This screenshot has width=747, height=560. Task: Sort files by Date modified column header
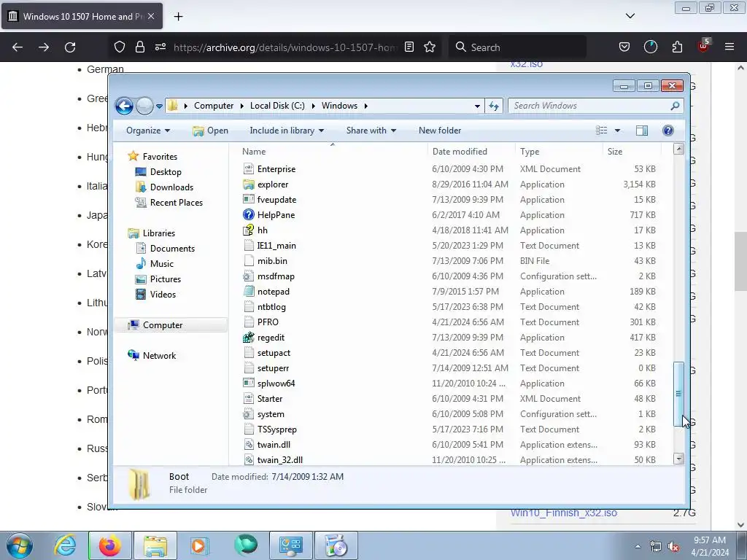point(471,152)
